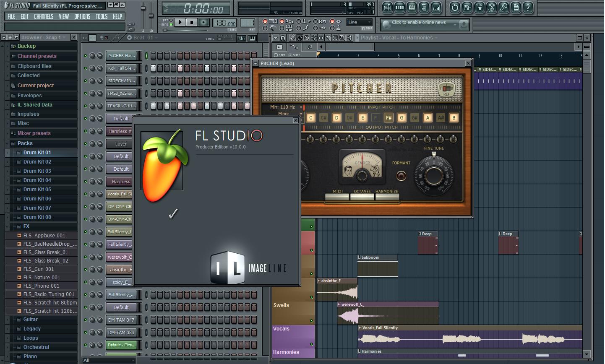605x364 pixels.
Task: Adjust the Pitcher FINE TUNE knob
Action: point(434,175)
